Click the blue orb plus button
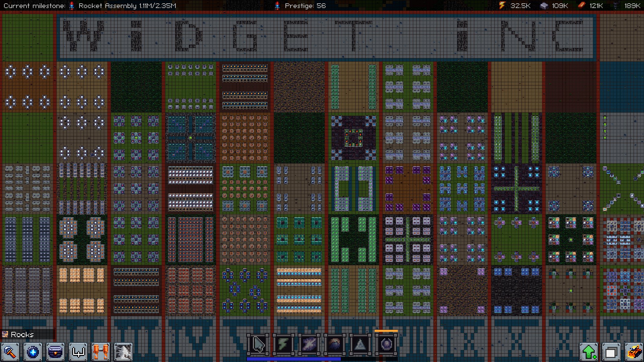This screenshot has width=644, height=362. click(33, 352)
